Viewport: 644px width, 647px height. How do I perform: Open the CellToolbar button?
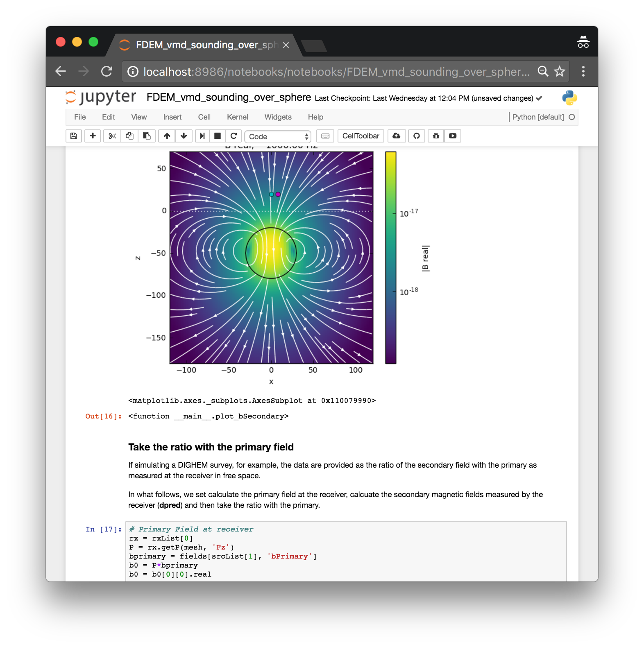[x=361, y=136]
